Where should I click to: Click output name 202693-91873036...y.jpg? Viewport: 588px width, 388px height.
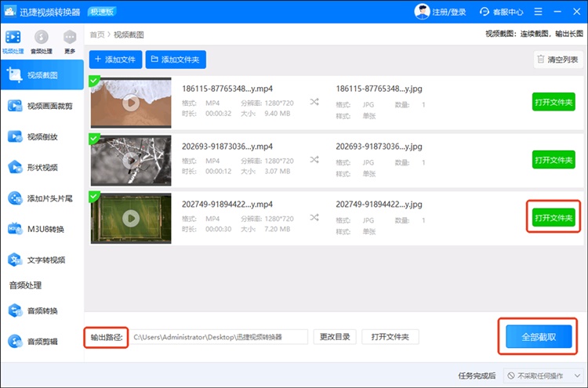coord(379,147)
